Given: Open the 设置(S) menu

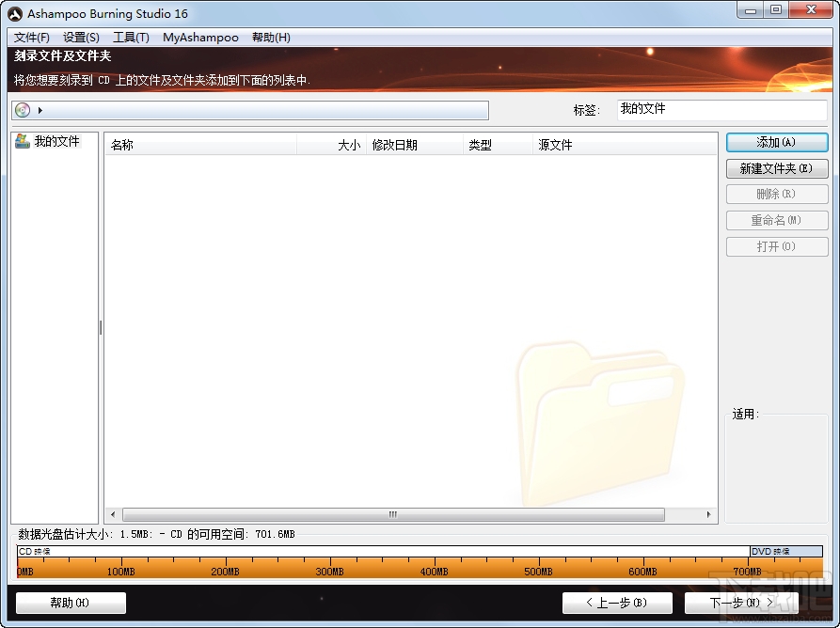Looking at the screenshot, I should 81,37.
